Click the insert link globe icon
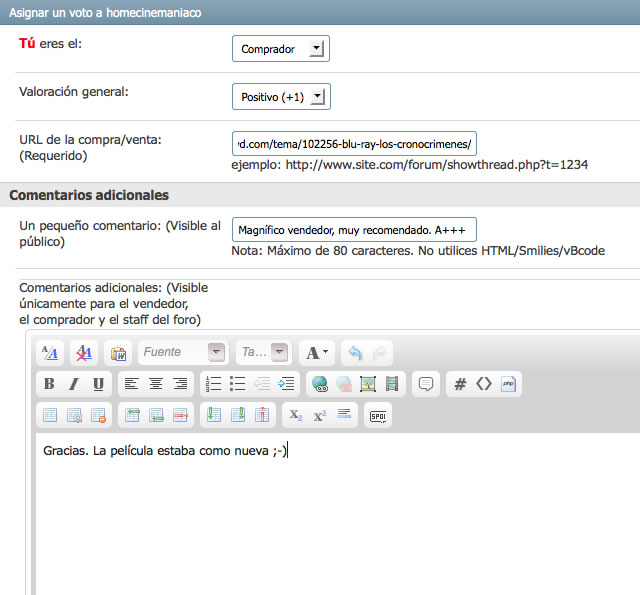640x595 pixels. (x=319, y=384)
